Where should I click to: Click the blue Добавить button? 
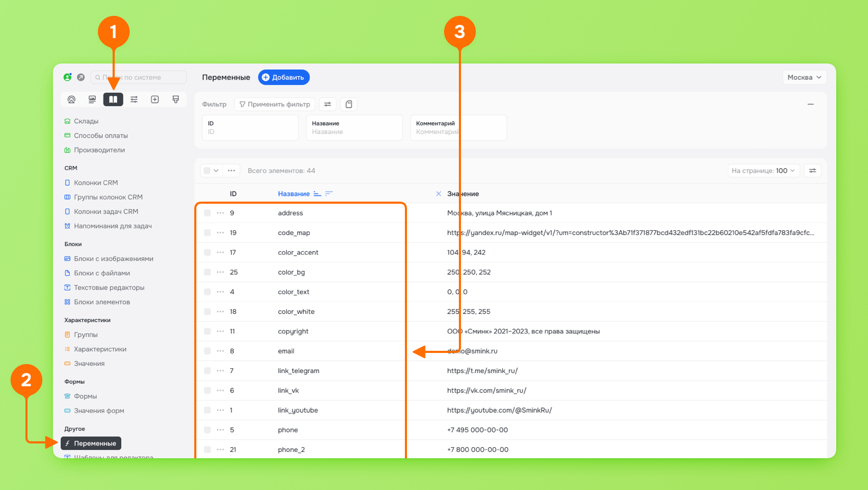pos(284,77)
